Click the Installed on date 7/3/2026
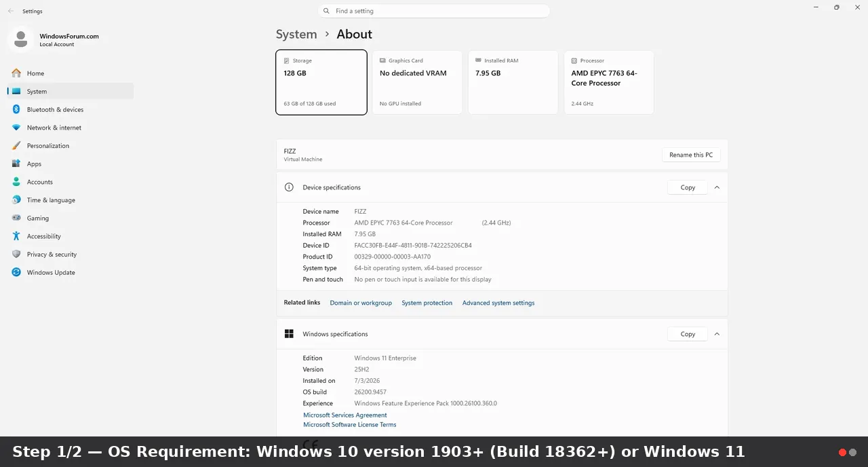868x467 pixels. point(367,381)
